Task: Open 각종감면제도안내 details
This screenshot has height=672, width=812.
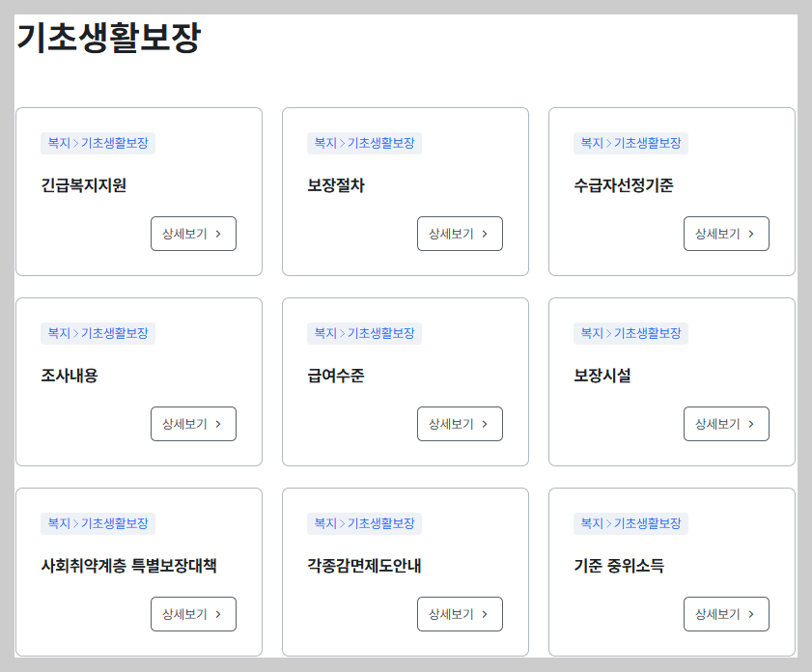Action: (460, 614)
